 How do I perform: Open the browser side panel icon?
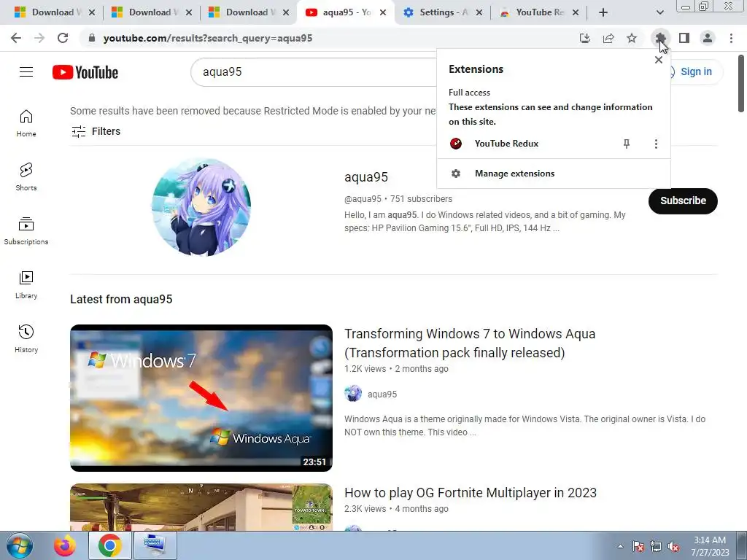[x=684, y=38]
